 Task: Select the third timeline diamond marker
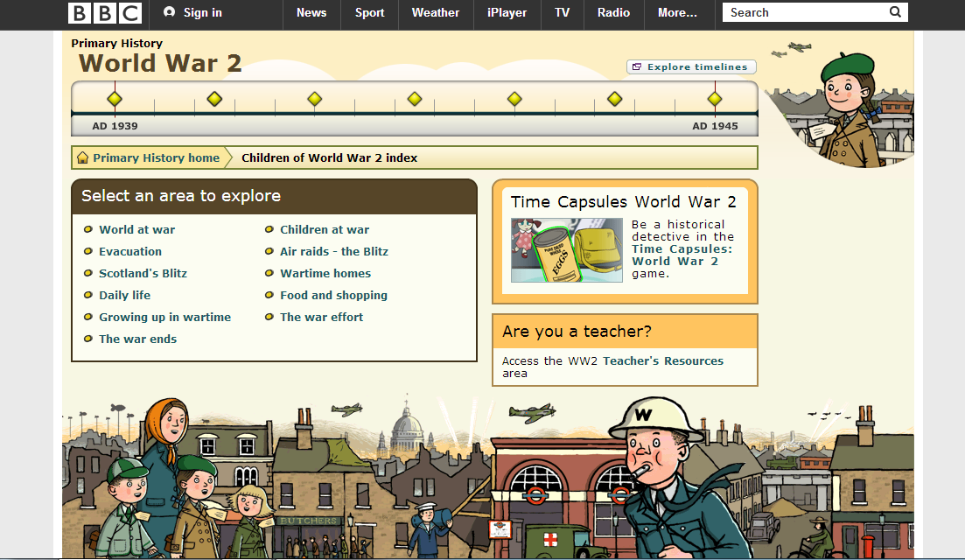coord(314,99)
